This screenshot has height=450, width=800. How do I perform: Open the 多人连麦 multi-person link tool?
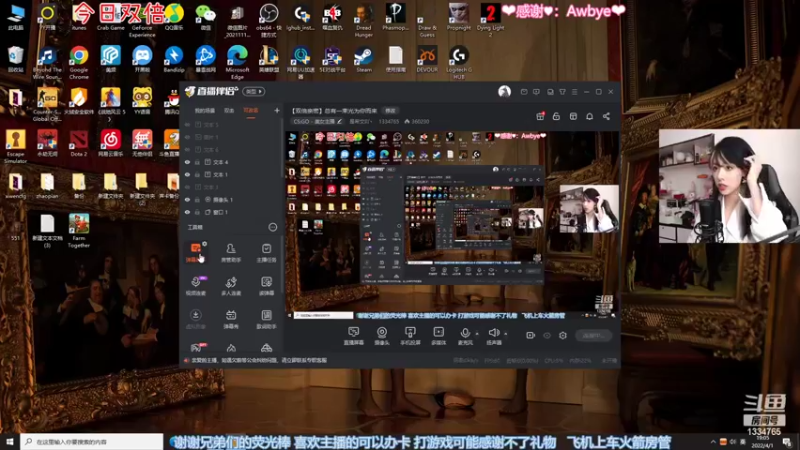tap(231, 286)
